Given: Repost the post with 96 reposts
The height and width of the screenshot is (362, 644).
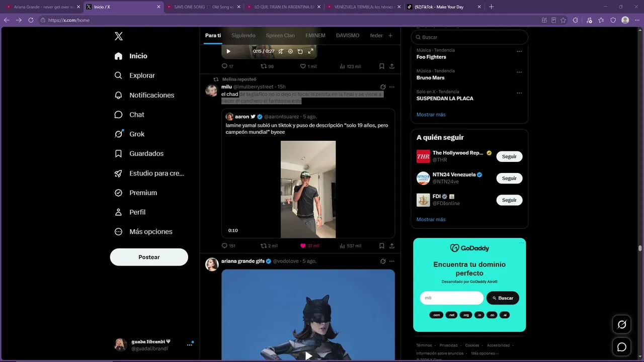Looking at the screenshot, I should [x=267, y=66].
